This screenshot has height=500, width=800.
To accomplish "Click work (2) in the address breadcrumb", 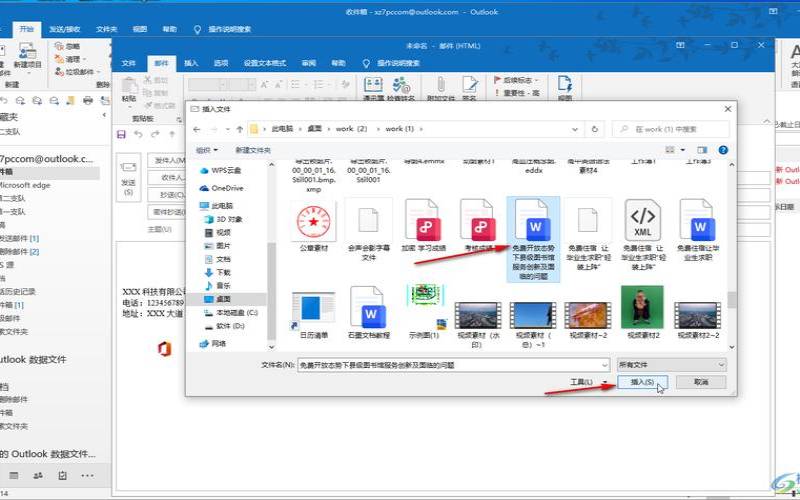I will pyautogui.click(x=351, y=129).
